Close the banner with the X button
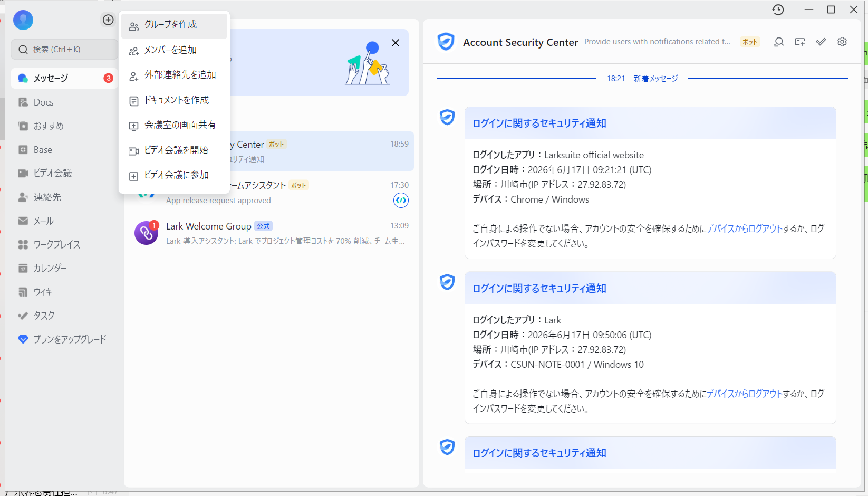 (396, 43)
